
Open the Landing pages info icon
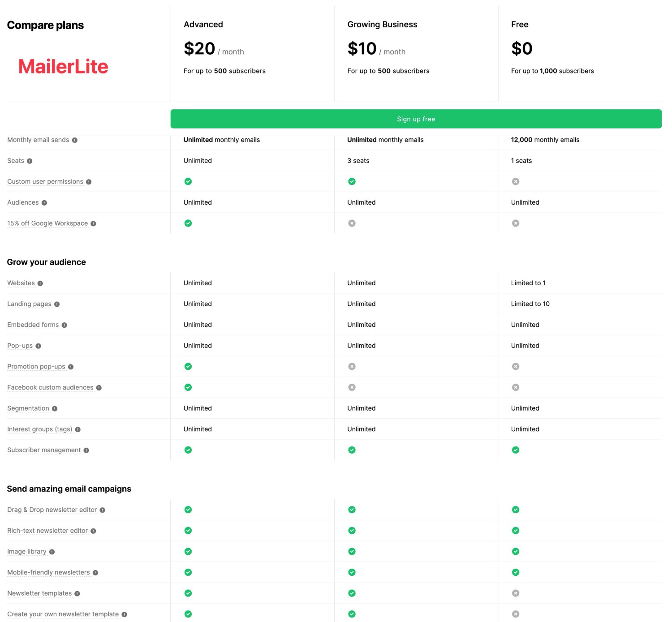tap(57, 305)
